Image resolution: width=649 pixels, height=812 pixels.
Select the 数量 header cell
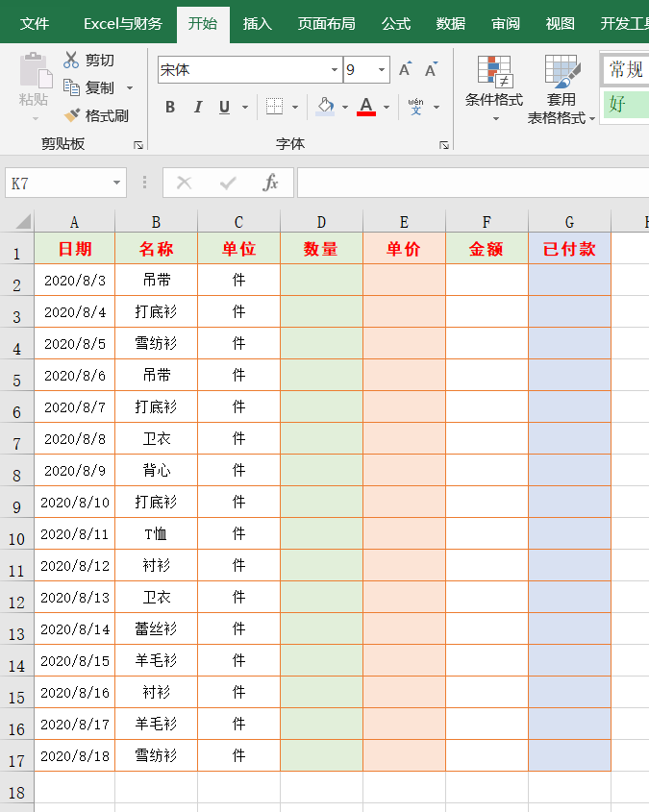322,249
